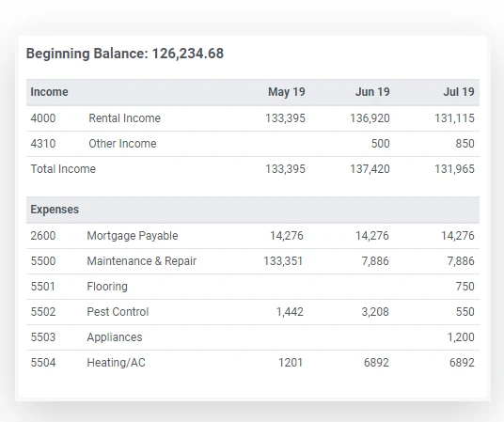
Task: Select Other Income Jun value 500
Action: tap(380, 144)
